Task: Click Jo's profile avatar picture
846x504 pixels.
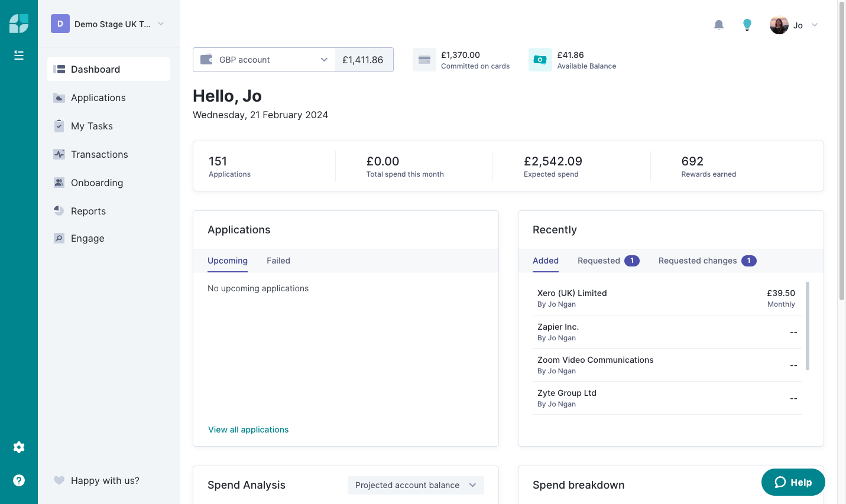Action: [x=779, y=25]
